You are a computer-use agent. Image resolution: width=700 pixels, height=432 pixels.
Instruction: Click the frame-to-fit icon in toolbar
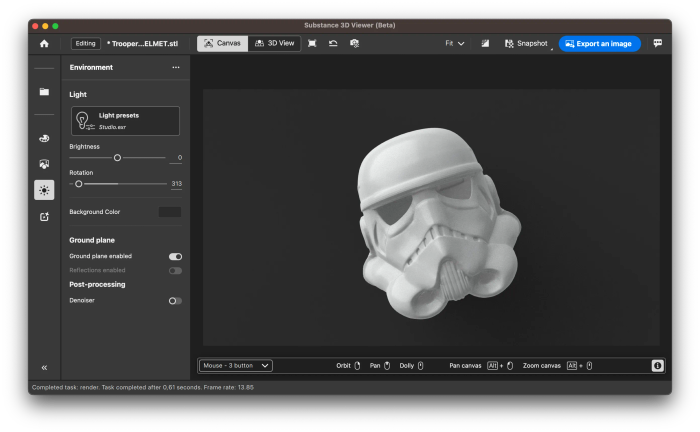point(312,43)
